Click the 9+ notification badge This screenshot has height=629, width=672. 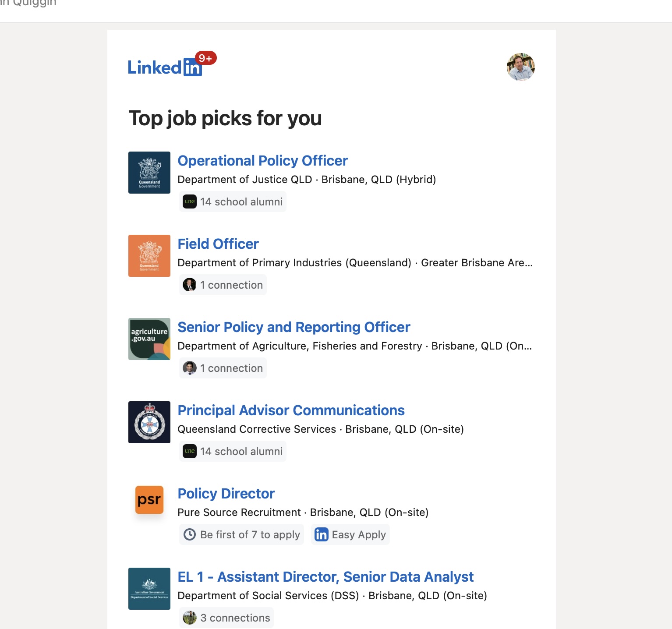tap(205, 58)
